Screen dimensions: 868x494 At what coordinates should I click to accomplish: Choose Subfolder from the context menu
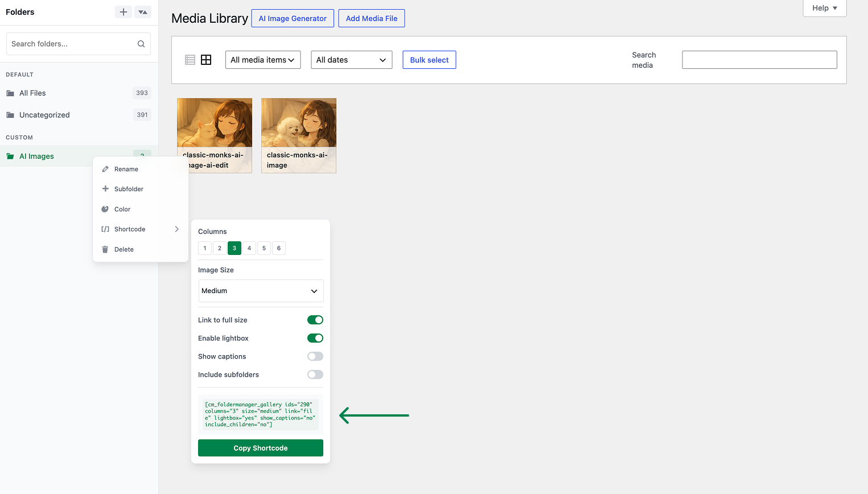(x=141, y=189)
